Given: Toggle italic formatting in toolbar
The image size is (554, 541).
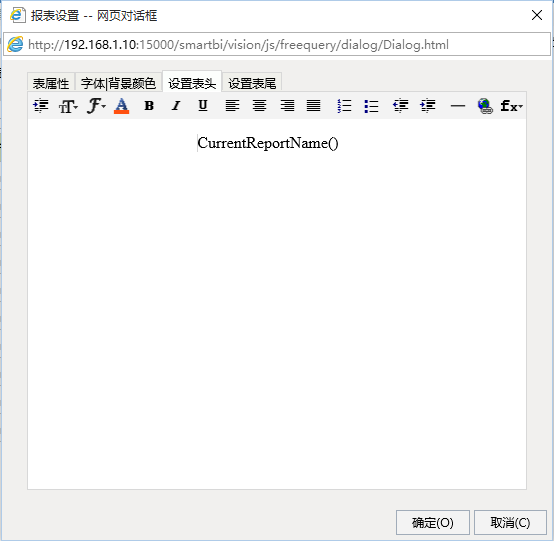Looking at the screenshot, I should pyautogui.click(x=176, y=106).
